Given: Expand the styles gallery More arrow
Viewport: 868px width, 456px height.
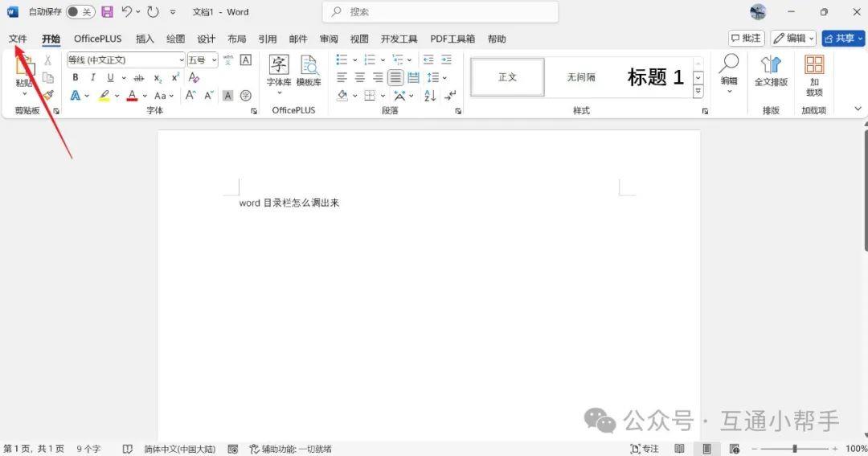Looking at the screenshot, I should click(x=698, y=92).
